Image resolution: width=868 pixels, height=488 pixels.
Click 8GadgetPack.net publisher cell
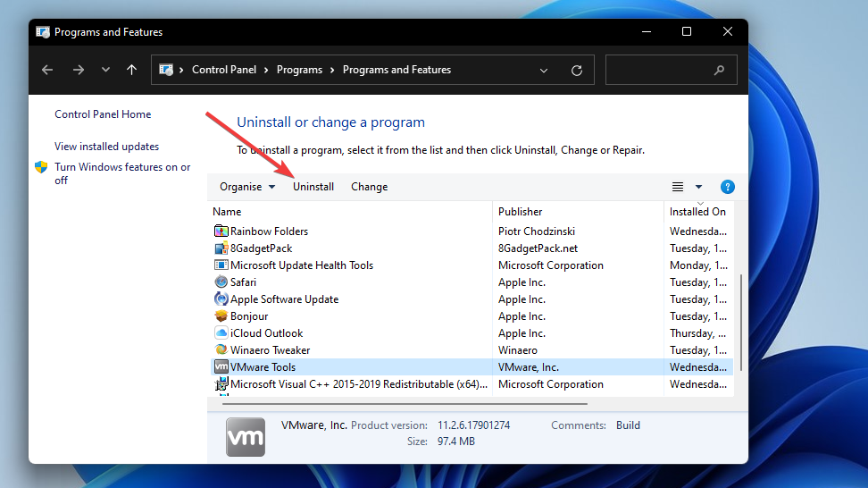pyautogui.click(x=538, y=248)
